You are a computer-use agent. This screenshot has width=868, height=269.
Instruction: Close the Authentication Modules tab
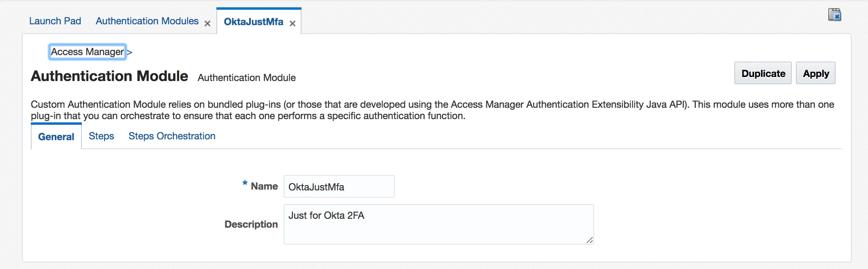(x=207, y=23)
